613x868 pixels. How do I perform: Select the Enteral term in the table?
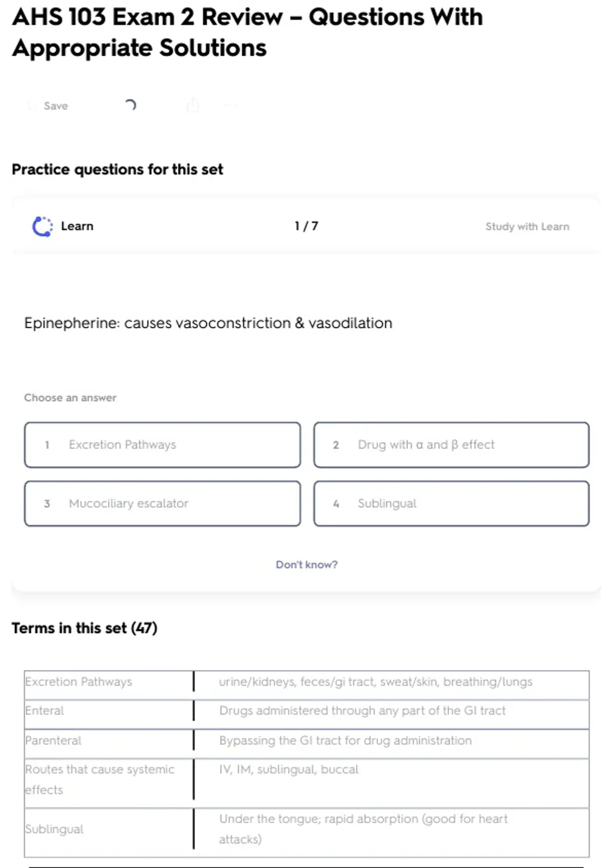tap(45, 711)
